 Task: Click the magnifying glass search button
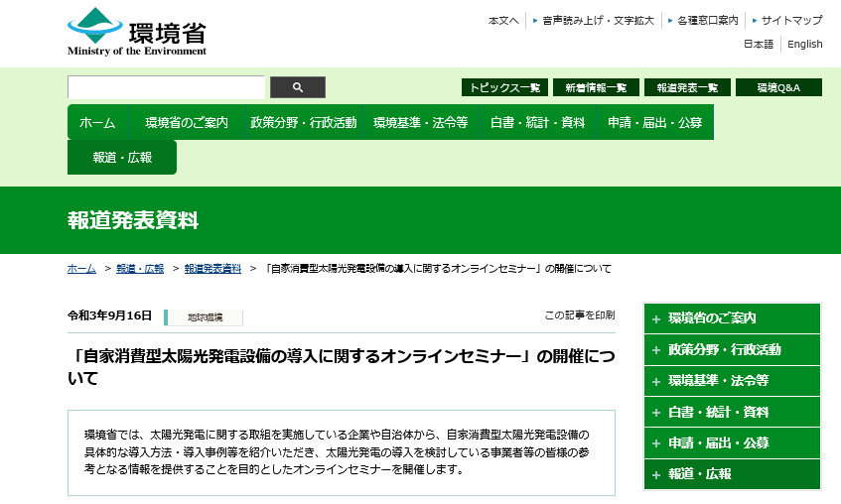point(298,87)
